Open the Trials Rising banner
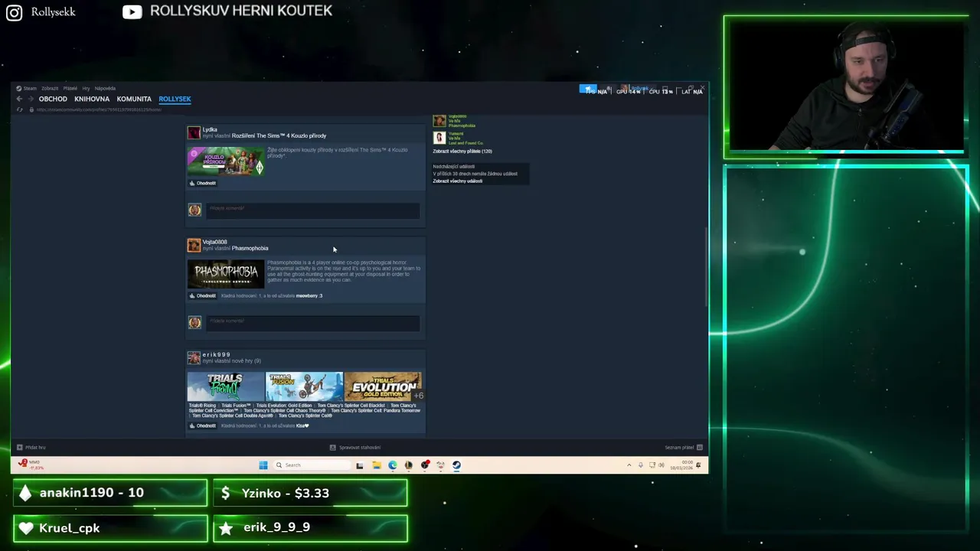The width and height of the screenshot is (980, 551). pyautogui.click(x=226, y=386)
